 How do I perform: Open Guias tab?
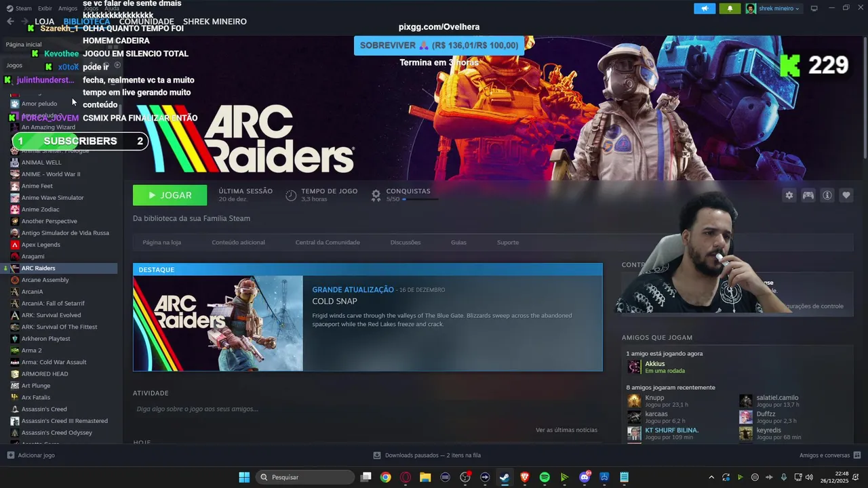tap(458, 242)
